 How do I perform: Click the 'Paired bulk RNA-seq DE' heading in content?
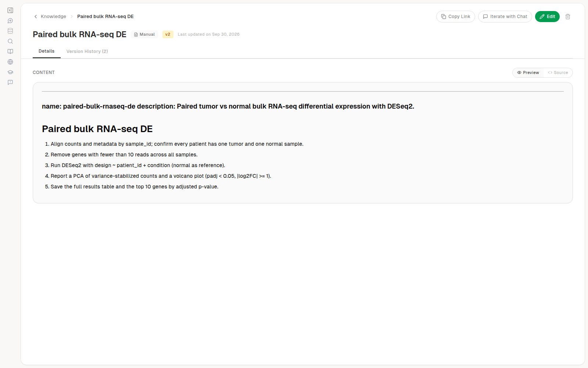[97, 129]
